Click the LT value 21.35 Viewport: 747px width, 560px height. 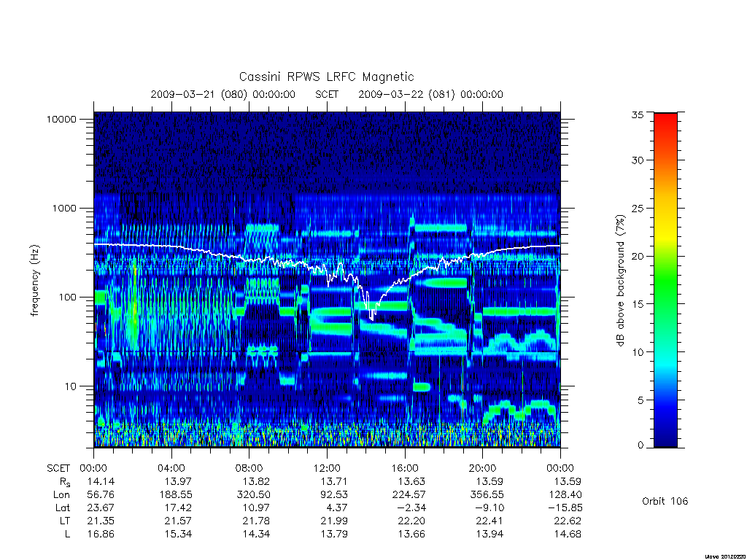101,521
